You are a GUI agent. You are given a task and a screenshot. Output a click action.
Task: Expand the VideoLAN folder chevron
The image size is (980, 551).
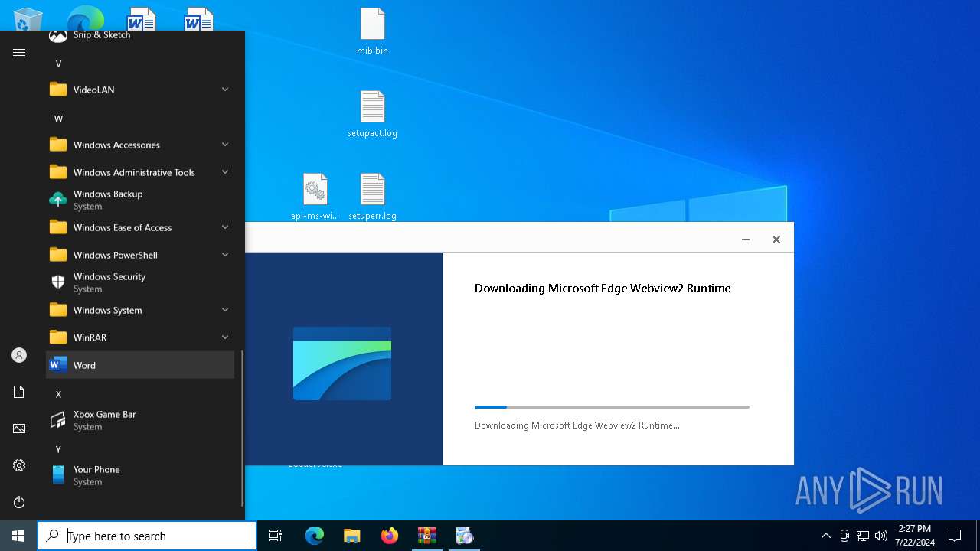pos(225,90)
